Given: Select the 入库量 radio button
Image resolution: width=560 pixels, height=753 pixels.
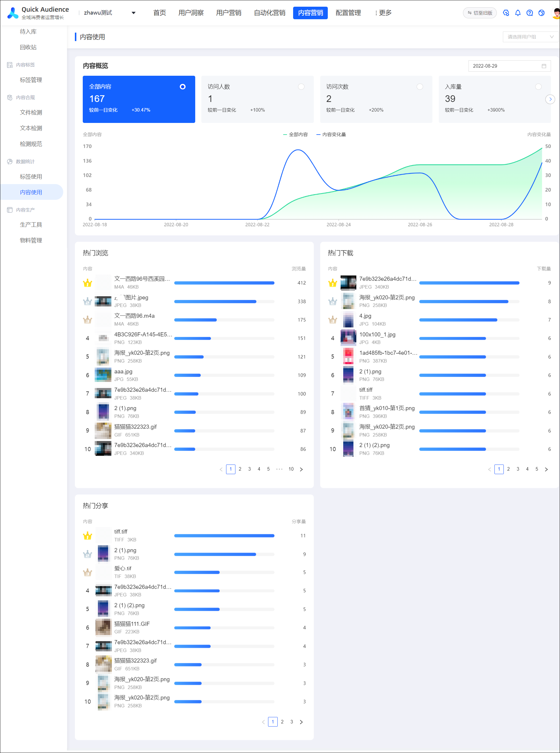Looking at the screenshot, I should point(538,87).
